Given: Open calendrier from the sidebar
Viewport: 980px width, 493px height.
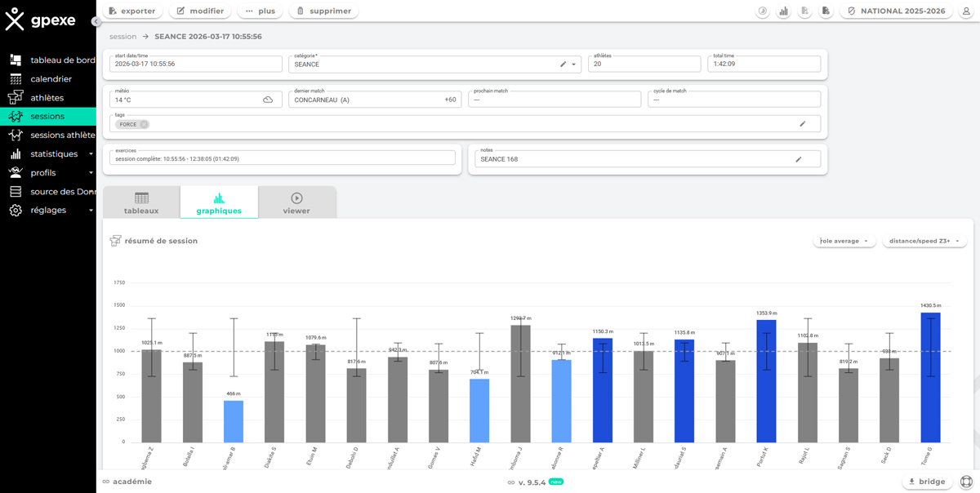Looking at the screenshot, I should pyautogui.click(x=51, y=79).
